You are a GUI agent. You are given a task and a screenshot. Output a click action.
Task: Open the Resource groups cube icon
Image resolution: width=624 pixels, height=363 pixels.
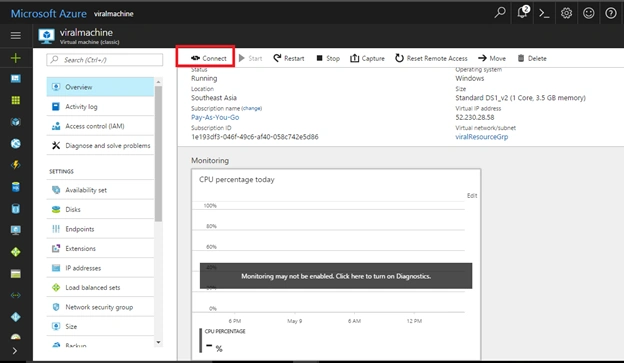coord(16,122)
